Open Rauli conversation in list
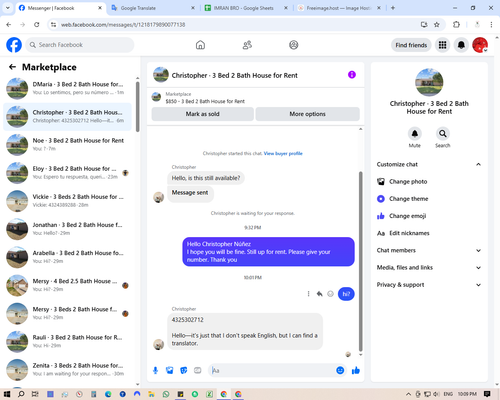 pos(68,342)
